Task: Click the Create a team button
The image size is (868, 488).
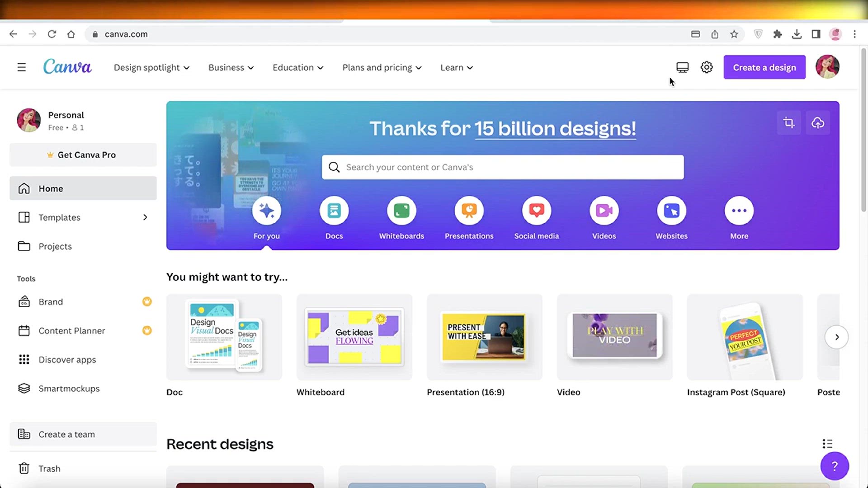Action: (83, 434)
